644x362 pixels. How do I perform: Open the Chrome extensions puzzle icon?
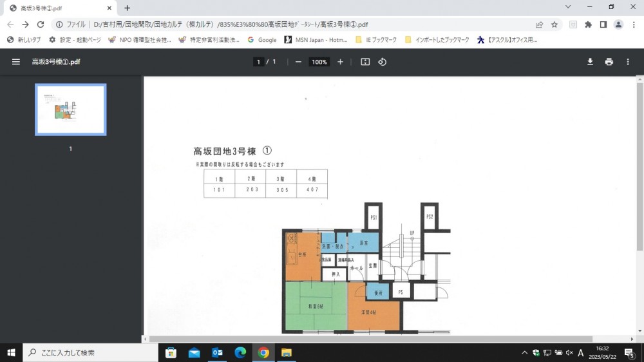(x=588, y=24)
